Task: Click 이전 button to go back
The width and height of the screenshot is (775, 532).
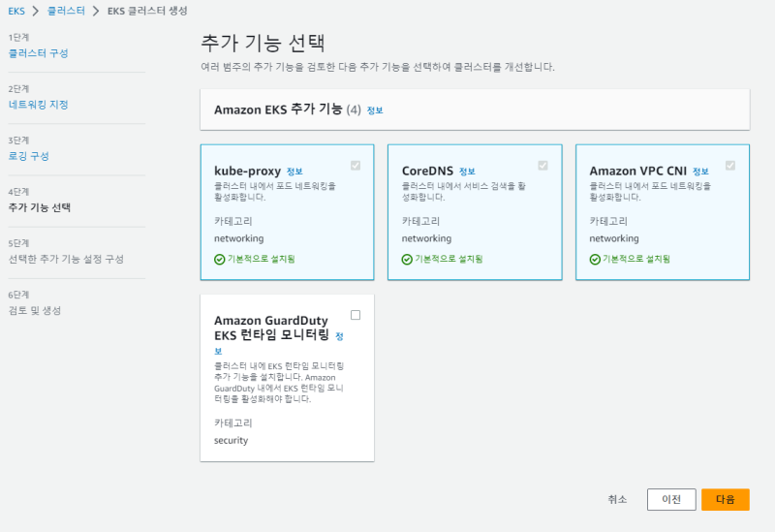Action: (x=671, y=499)
